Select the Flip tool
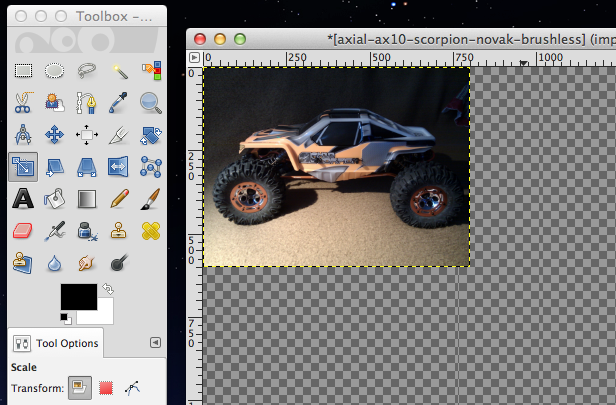Viewport: 616px width, 405px height. pyautogui.click(x=119, y=166)
